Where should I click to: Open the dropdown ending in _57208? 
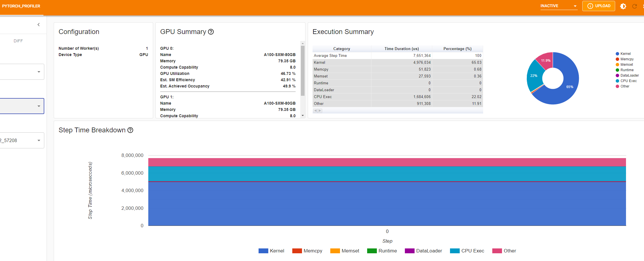pyautogui.click(x=22, y=140)
